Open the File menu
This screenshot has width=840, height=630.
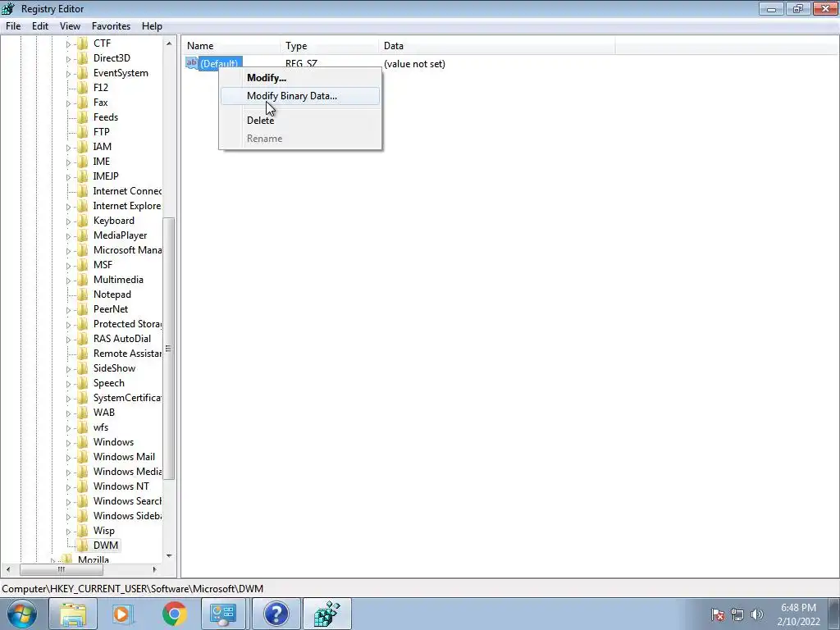click(13, 26)
